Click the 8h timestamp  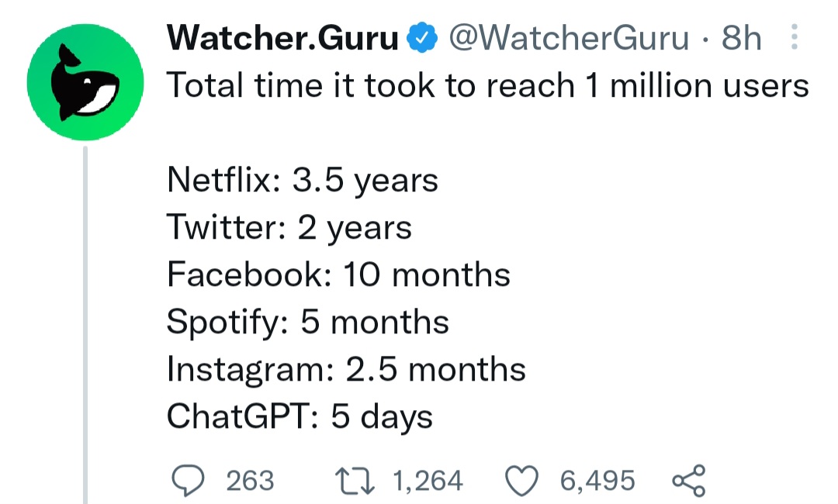[x=741, y=38]
